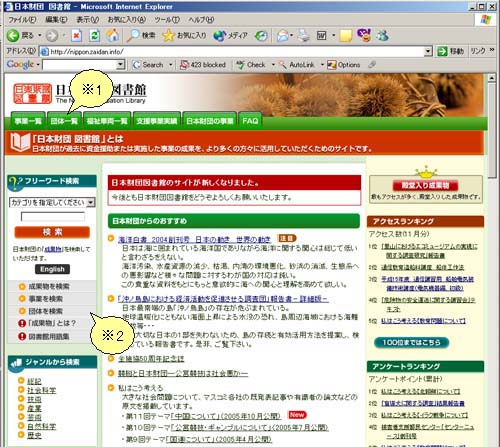Screen dimensions: 500x447
Task: Click the green Refresh page icon
Action: coord(94,35)
